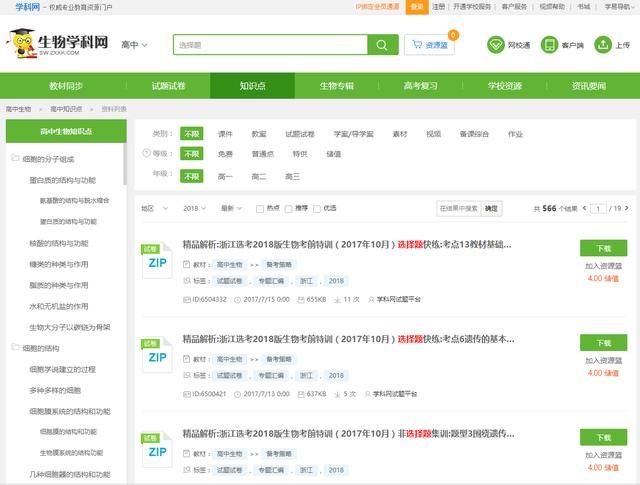Click 下载 button for first result
Image resolution: width=640 pixels, height=485 pixels.
coord(603,248)
